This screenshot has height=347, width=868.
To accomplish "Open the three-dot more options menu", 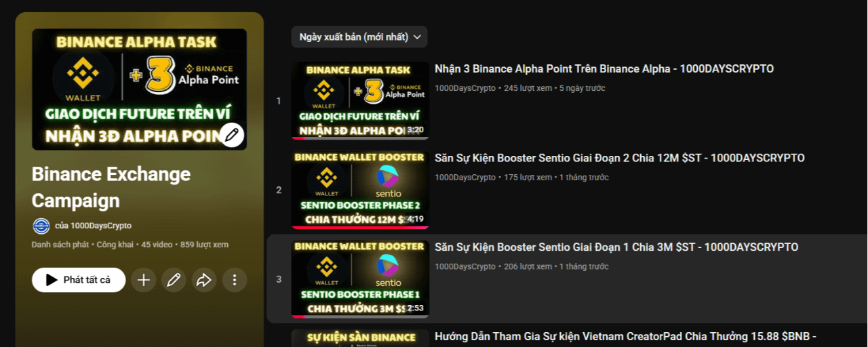I will tap(235, 280).
